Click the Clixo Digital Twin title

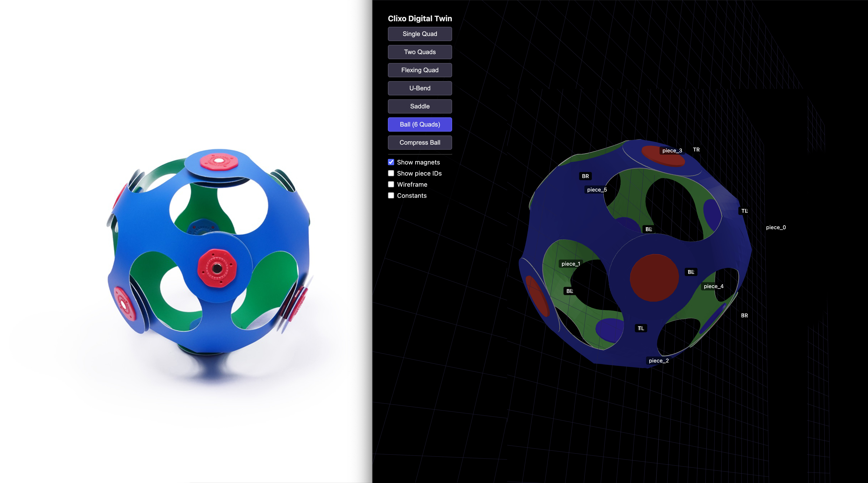420,19
